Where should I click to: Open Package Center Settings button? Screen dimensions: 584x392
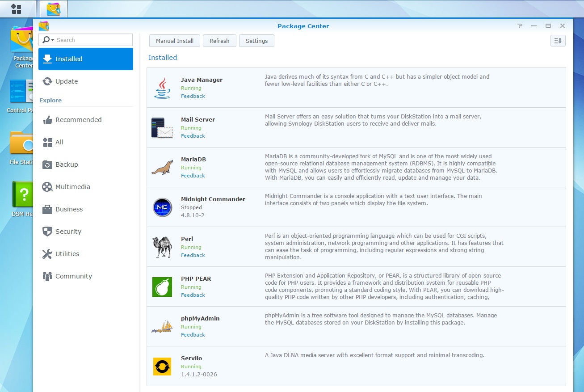click(256, 41)
